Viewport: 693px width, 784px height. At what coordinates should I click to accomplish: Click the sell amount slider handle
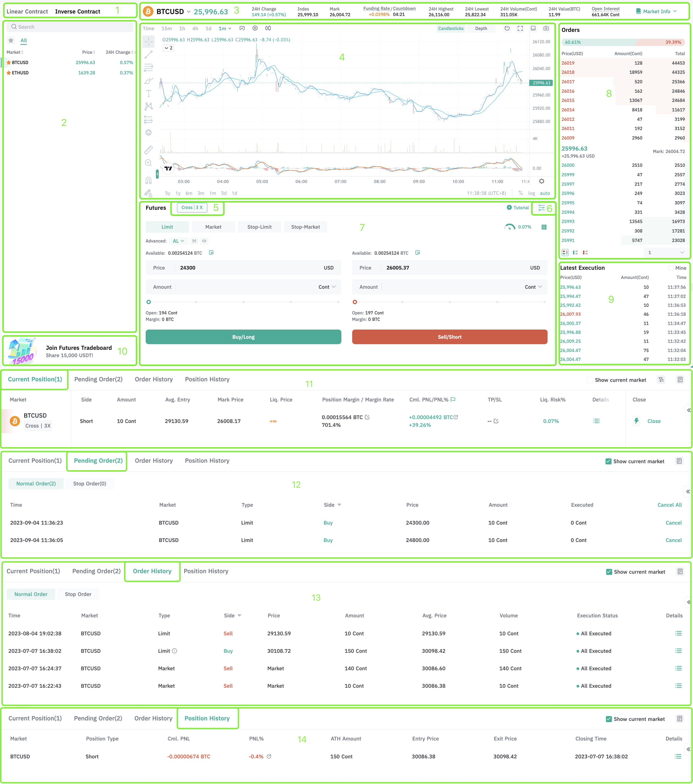point(355,302)
